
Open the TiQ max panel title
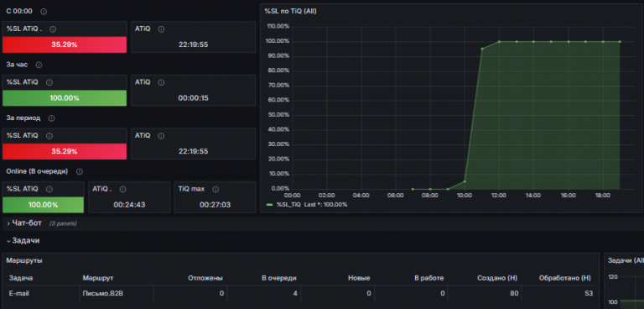coord(191,189)
